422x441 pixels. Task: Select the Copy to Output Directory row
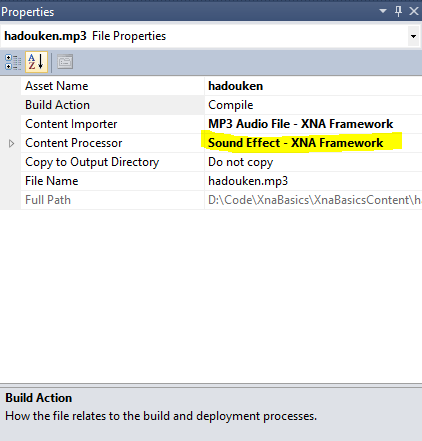click(211, 162)
